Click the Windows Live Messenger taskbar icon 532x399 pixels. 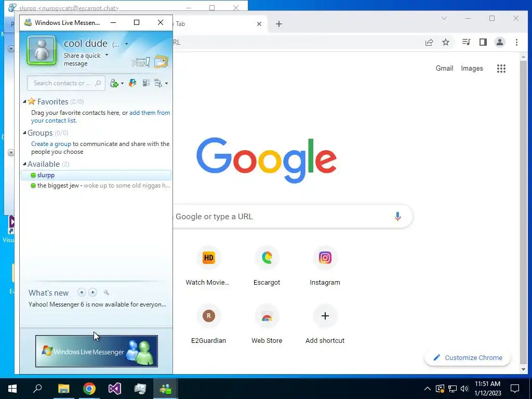[x=166, y=389]
